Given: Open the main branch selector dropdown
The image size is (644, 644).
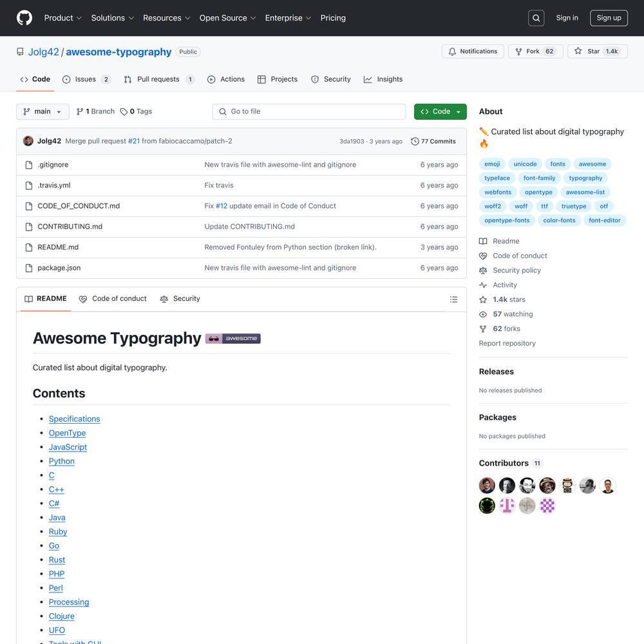Looking at the screenshot, I should [43, 111].
